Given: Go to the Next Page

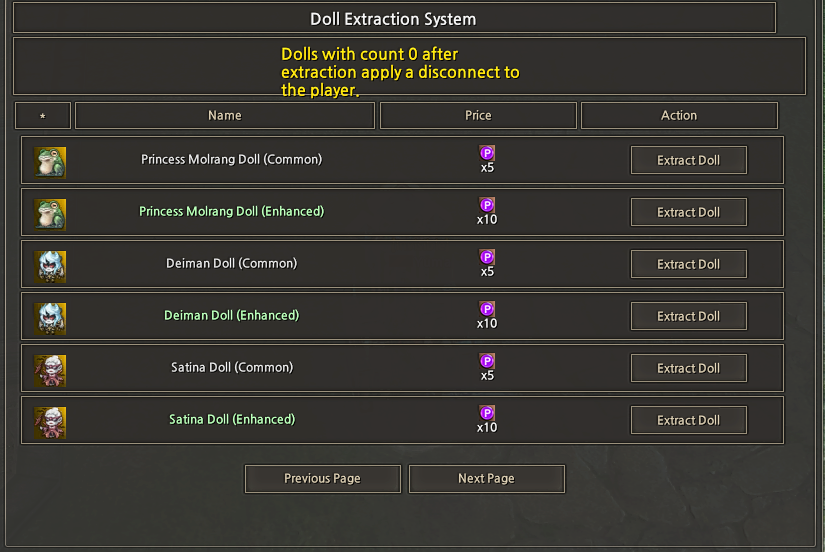Looking at the screenshot, I should tap(486, 478).
